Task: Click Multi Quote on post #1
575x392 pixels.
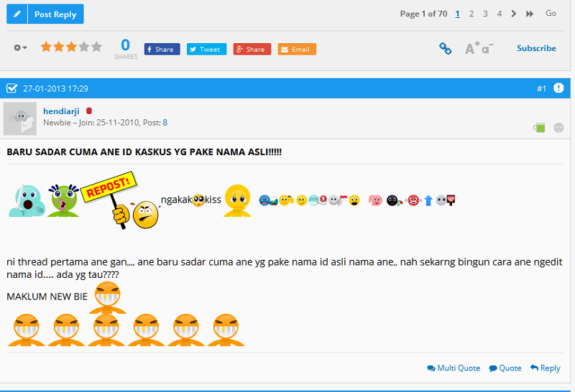Action: pos(454,368)
